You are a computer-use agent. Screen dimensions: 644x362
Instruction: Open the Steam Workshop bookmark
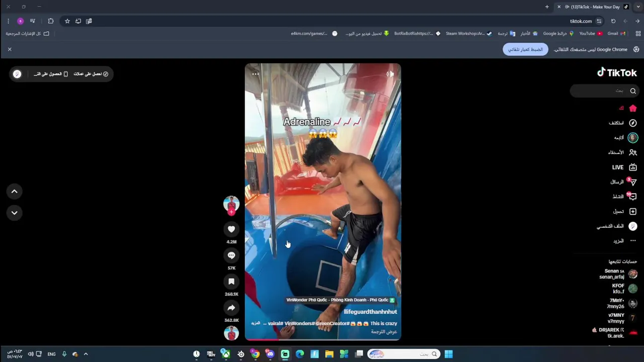pyautogui.click(x=468, y=34)
